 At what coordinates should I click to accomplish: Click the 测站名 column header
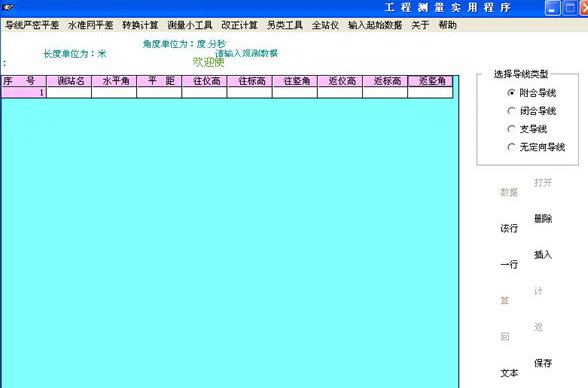point(69,81)
